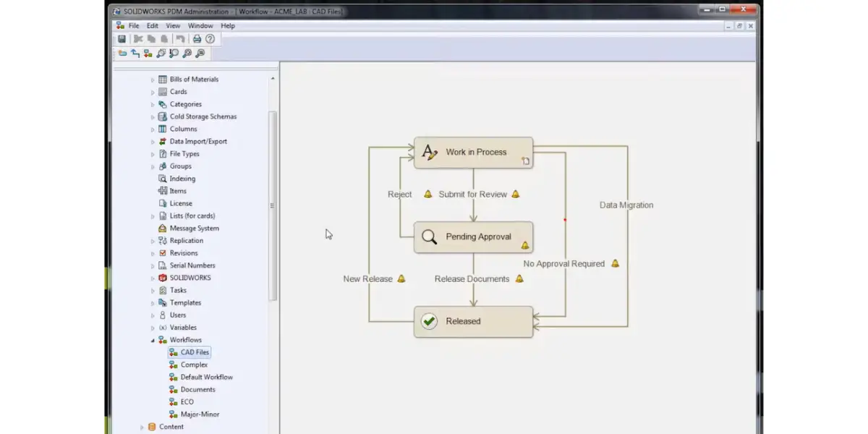The width and height of the screenshot is (868, 434).
Task: Click the tree panel vertical scrollbar thumb
Action: coord(273,205)
